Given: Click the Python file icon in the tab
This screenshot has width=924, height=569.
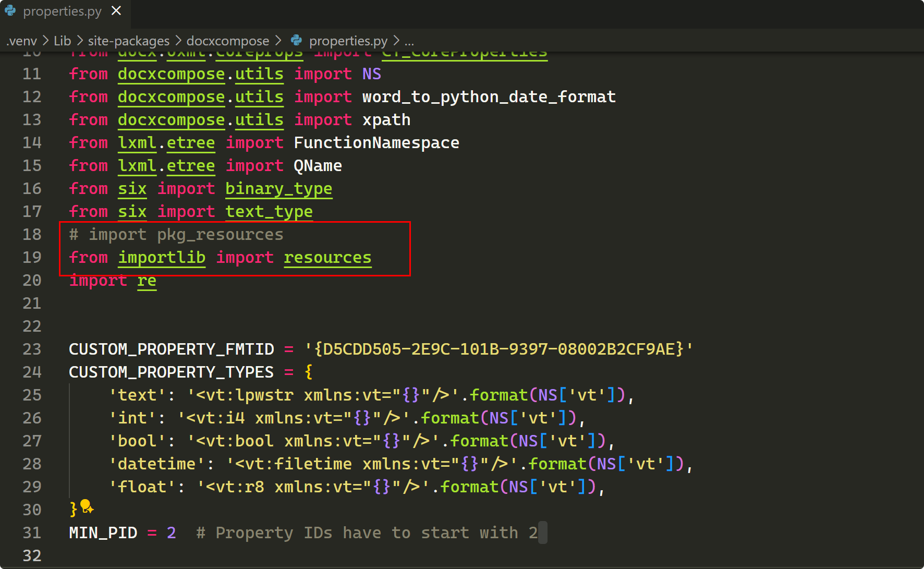Looking at the screenshot, I should pos(10,11).
